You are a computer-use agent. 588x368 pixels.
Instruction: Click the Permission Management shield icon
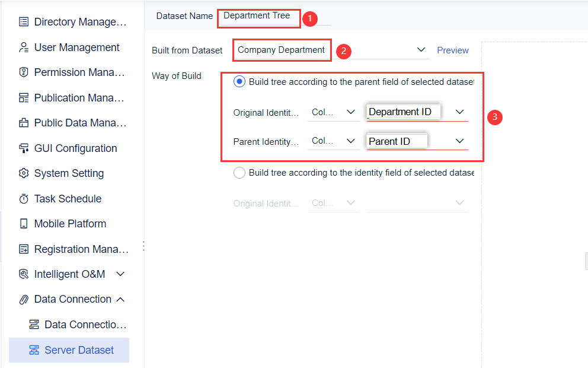tap(24, 72)
